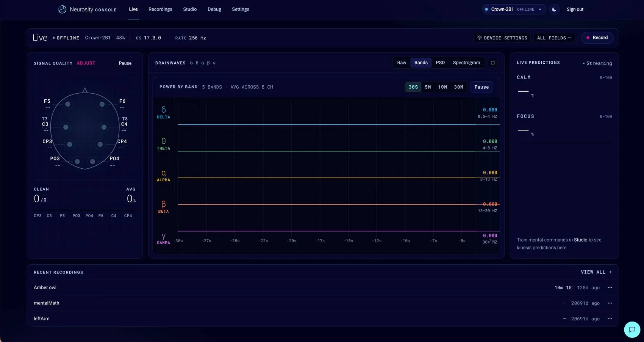The width and height of the screenshot is (644, 342).
Task: Open Device Settings
Action: [x=502, y=38]
